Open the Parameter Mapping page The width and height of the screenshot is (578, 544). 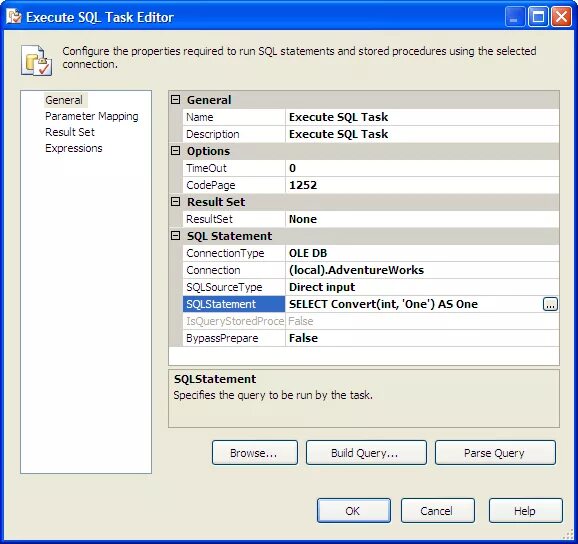[91, 116]
